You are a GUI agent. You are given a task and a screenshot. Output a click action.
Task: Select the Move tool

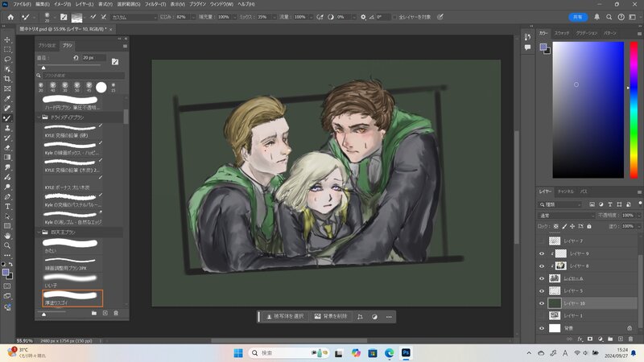tap(7, 39)
